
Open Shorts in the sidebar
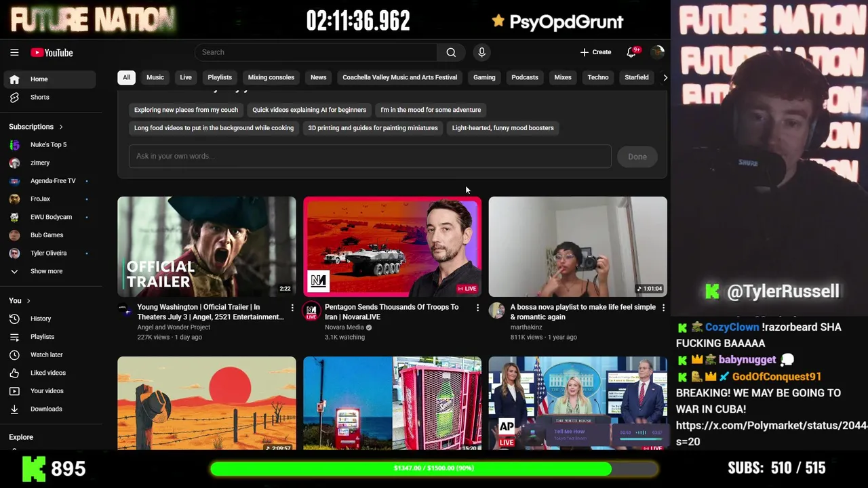coord(49,97)
